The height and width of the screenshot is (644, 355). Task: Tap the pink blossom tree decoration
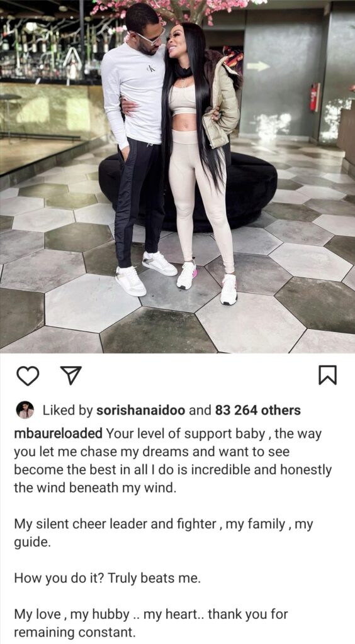[177, 10]
